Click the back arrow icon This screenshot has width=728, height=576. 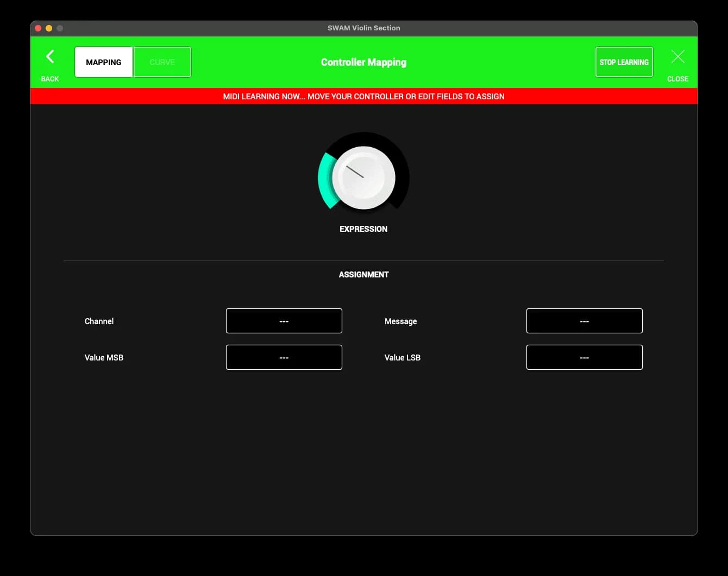click(50, 57)
